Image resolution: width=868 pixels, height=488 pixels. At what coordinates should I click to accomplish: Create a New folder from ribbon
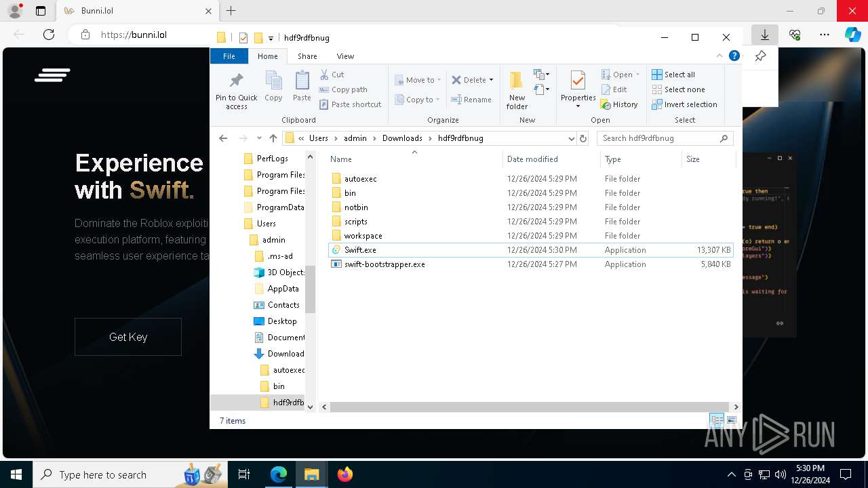pyautogui.click(x=517, y=90)
